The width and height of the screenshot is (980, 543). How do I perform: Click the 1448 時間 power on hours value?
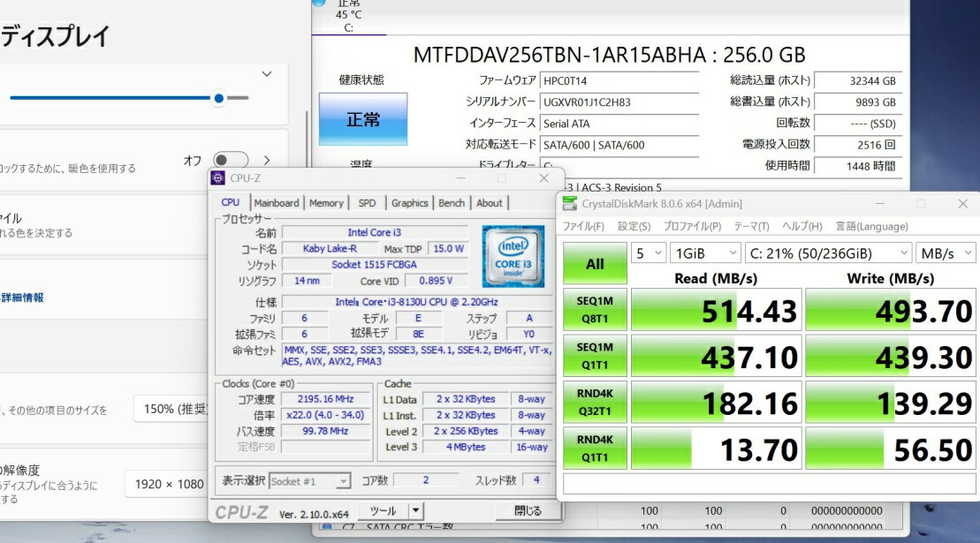point(858,166)
